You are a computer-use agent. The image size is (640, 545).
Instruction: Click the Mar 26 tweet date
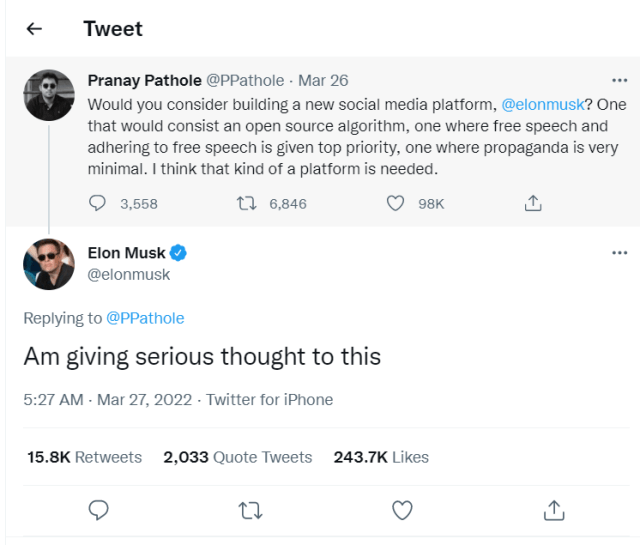click(324, 80)
